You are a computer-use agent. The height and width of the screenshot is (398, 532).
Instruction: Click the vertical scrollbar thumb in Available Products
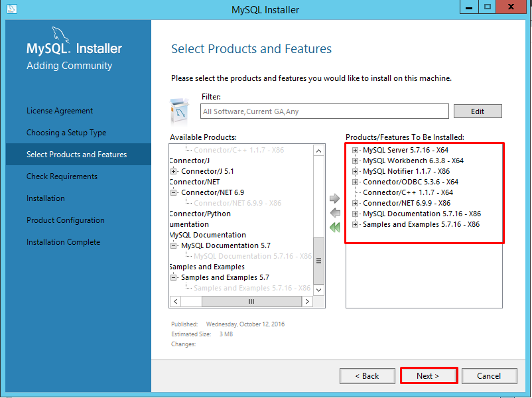click(318, 261)
